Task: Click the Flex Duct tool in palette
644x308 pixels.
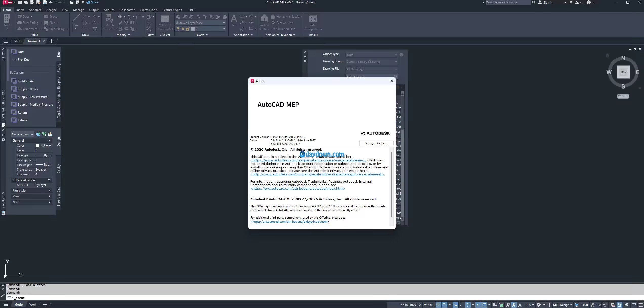Action: pyautogui.click(x=24, y=60)
